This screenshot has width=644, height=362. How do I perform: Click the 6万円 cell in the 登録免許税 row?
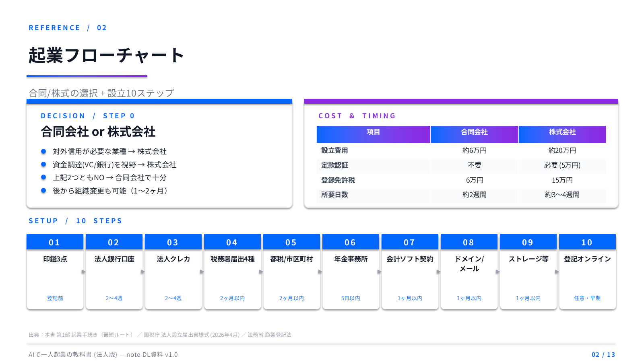[x=475, y=180]
